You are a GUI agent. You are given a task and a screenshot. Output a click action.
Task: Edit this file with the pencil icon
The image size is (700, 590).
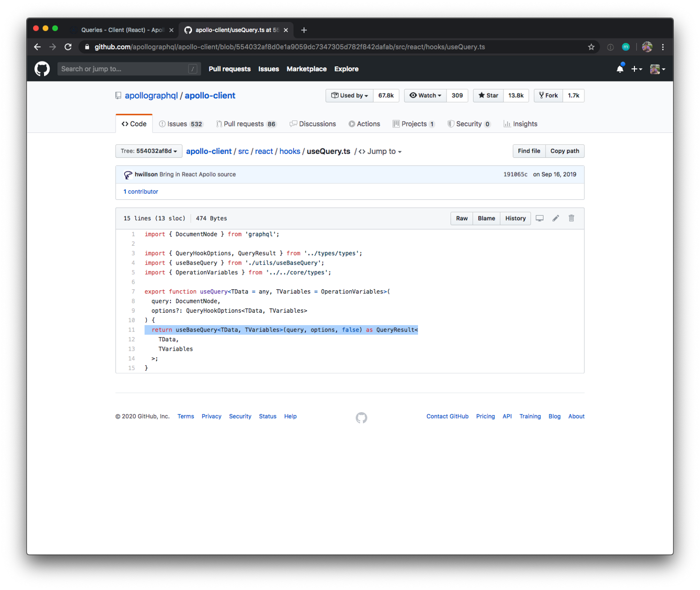555,218
